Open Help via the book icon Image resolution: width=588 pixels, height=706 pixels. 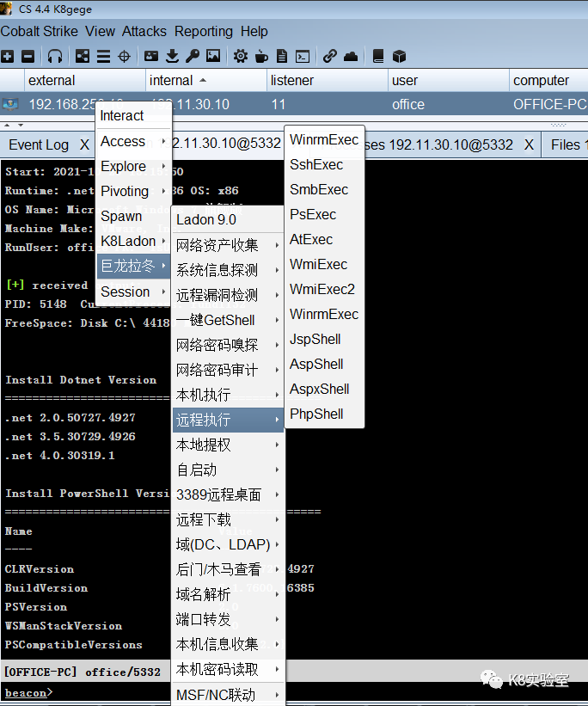tap(378, 56)
